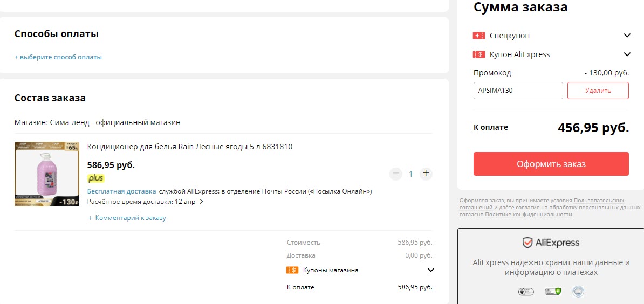Click the round blue certification badge
Image resolution: width=644 pixels, height=304 pixels.
click(578, 292)
